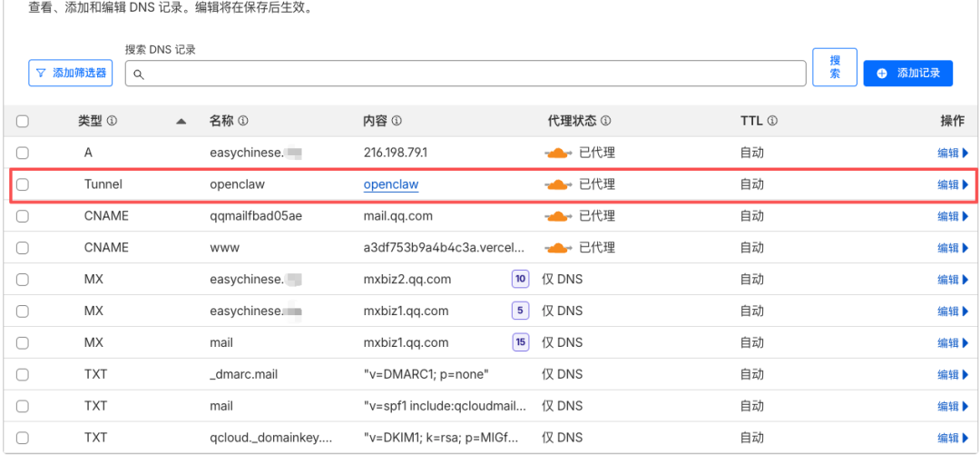Click the TTL column header
980x455 pixels.
752,121
